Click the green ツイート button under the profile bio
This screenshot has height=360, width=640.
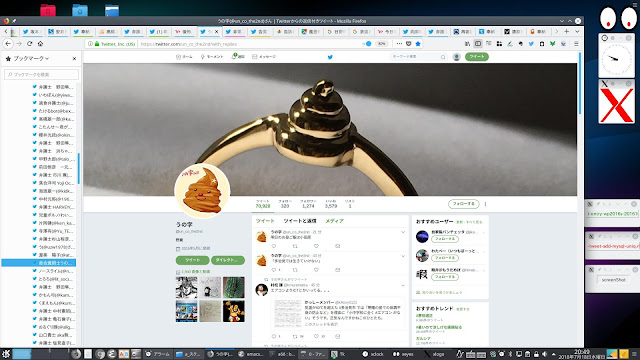click(192, 260)
